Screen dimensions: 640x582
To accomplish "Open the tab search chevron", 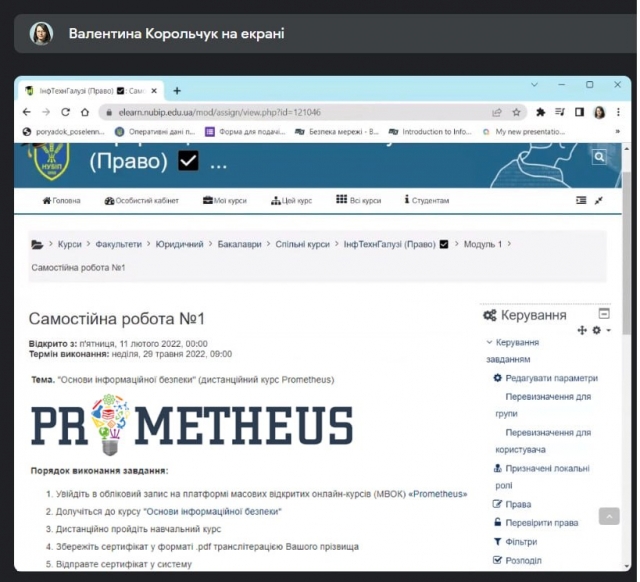I will tap(534, 85).
